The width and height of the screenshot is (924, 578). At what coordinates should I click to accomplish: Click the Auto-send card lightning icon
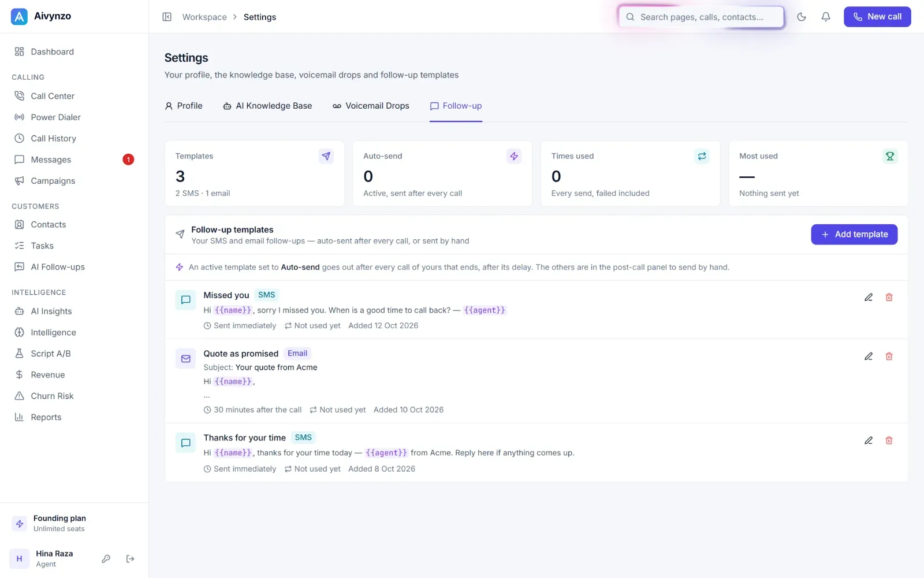pos(514,156)
